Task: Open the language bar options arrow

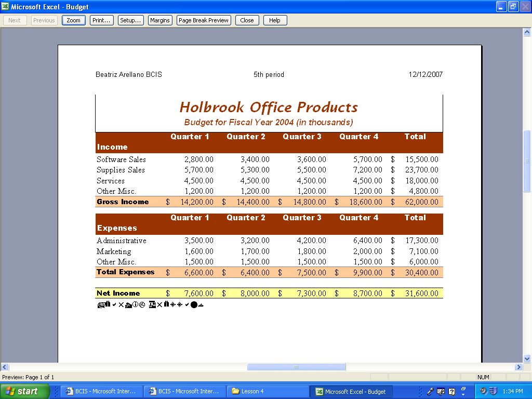Action: pos(463,395)
